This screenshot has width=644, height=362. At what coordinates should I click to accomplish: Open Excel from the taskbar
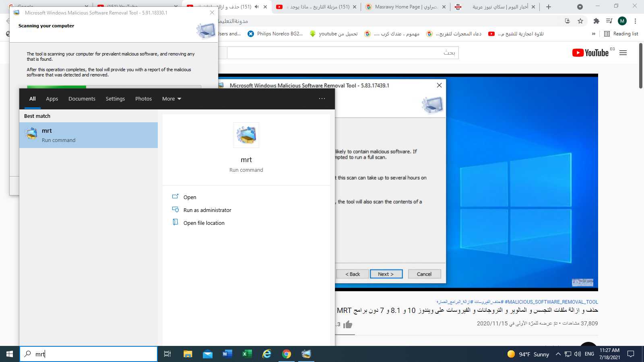[x=247, y=354]
